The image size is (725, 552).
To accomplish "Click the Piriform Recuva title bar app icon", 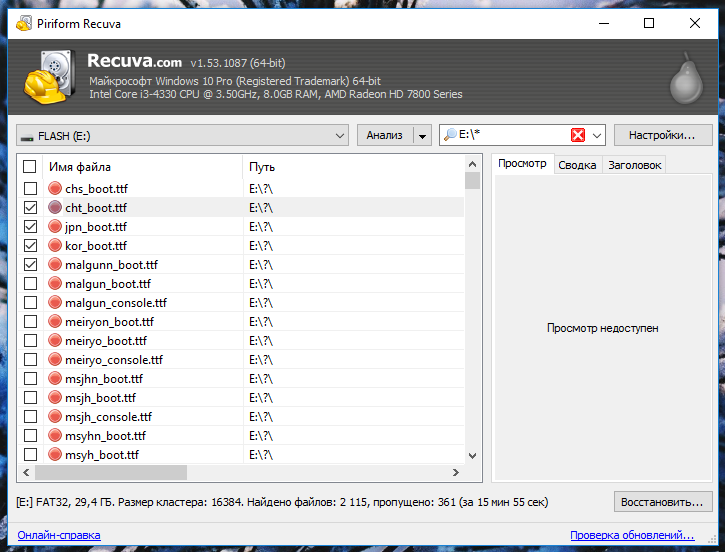I will (24, 23).
